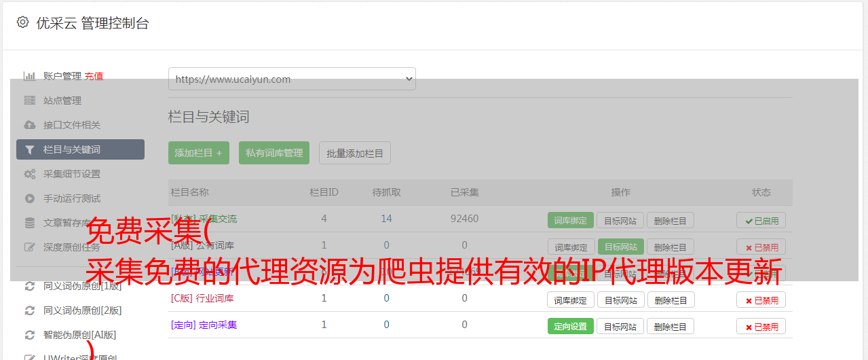Click the gears icon beside 采集细节设置
This screenshot has height=360, width=868.
[x=29, y=174]
